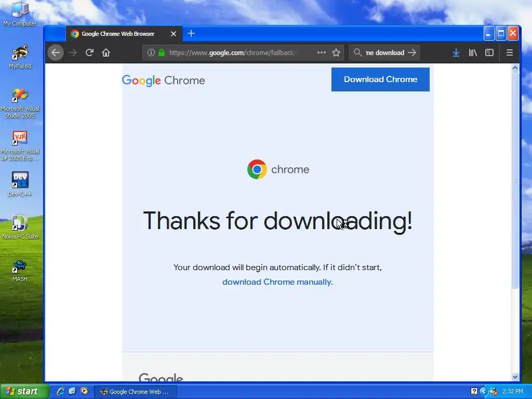Screen dimensions: 532x399
Task: Show site information icon in address bar
Action: 151,52
